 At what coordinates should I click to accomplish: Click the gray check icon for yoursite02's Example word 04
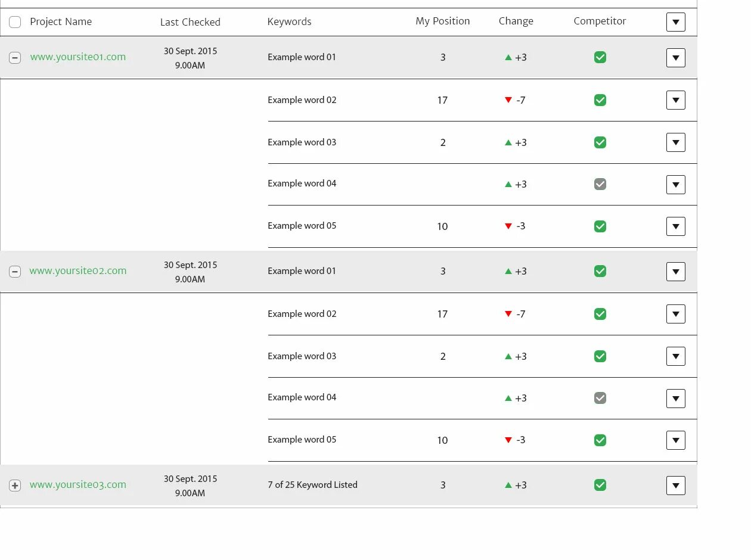point(600,398)
